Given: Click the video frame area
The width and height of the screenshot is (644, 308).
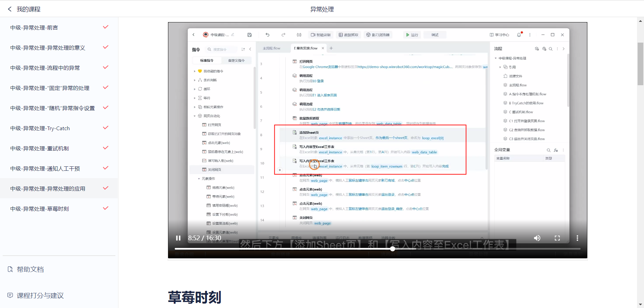Looking at the screenshot, I should 377,127.
